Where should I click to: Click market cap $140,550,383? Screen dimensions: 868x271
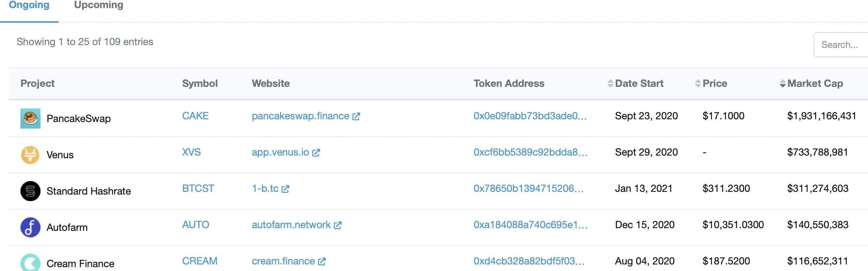click(x=818, y=225)
